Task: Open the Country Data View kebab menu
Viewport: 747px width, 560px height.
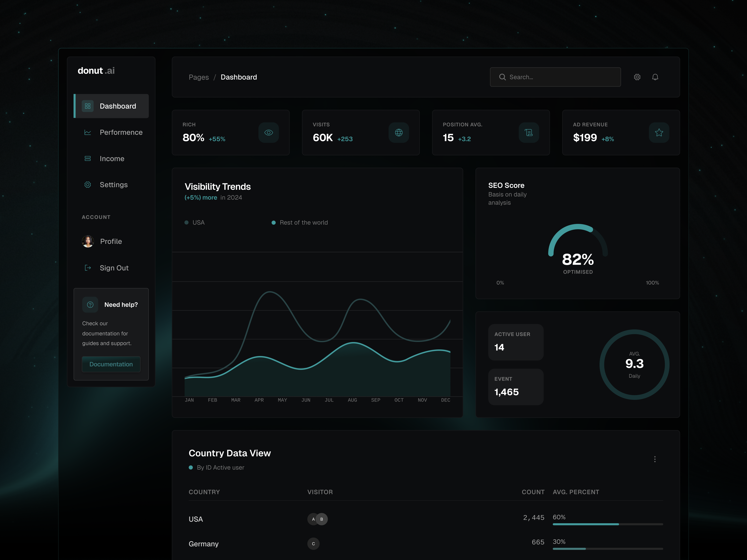Action: [655, 459]
